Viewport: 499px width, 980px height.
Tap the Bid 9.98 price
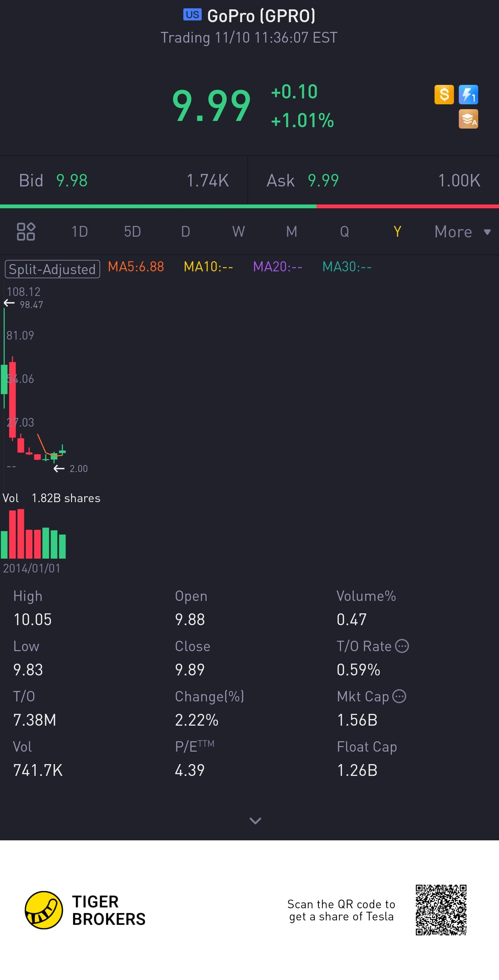point(72,180)
